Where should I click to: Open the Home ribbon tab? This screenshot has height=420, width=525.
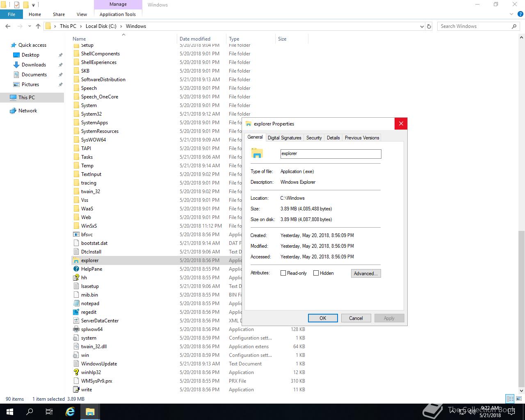(35, 14)
